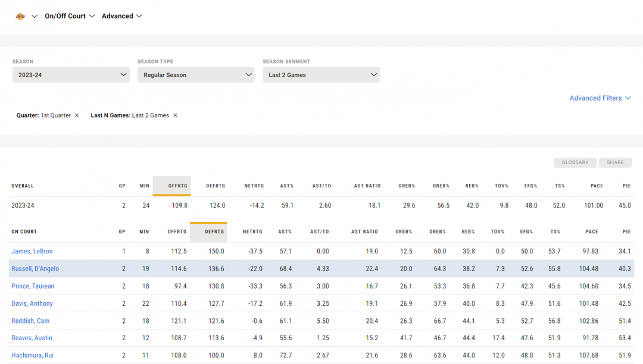Sort On Court table by REB% column
The height and width of the screenshot is (364, 643).
tap(469, 232)
